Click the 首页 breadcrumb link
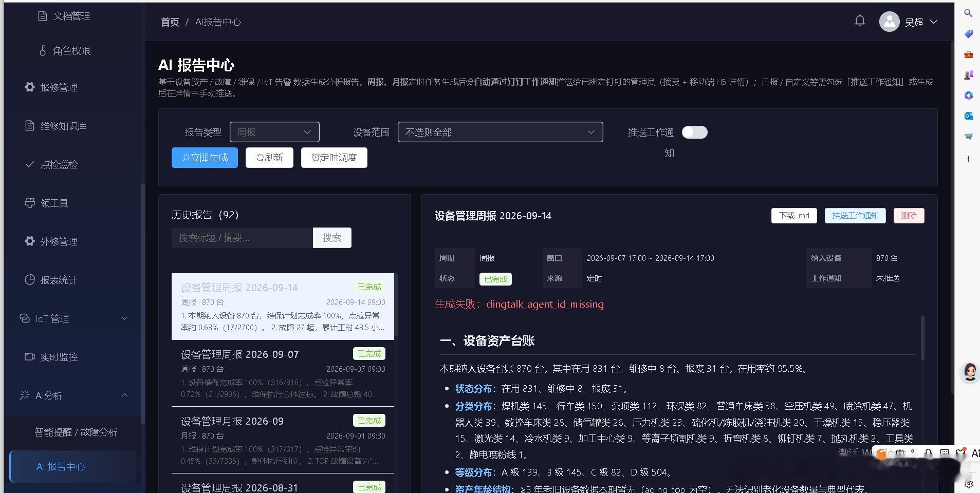This screenshot has width=980, height=493. [170, 22]
